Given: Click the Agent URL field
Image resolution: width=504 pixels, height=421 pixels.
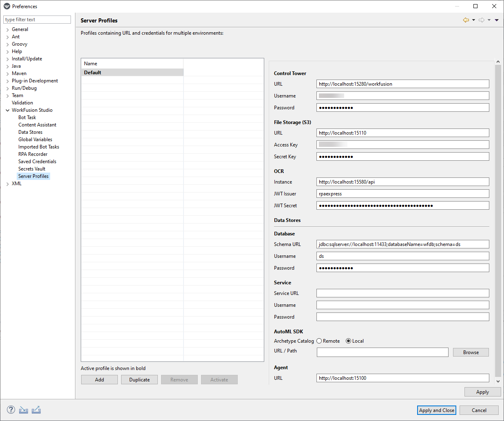Looking at the screenshot, I should coord(403,378).
